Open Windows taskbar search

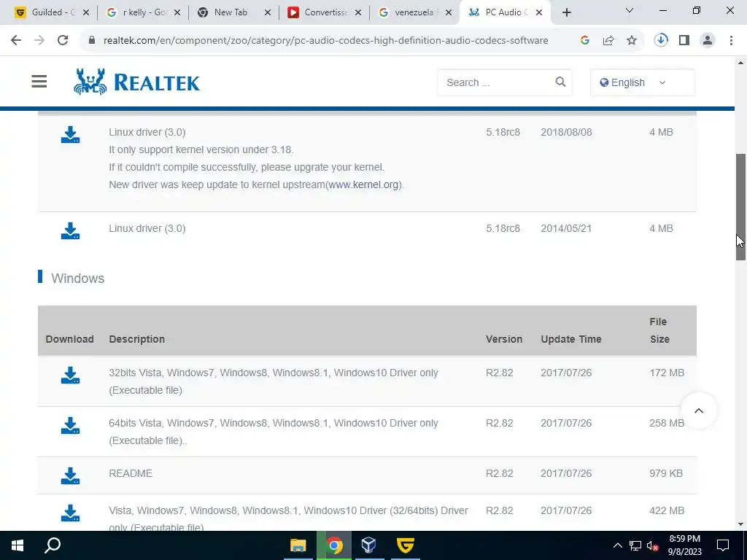53,545
